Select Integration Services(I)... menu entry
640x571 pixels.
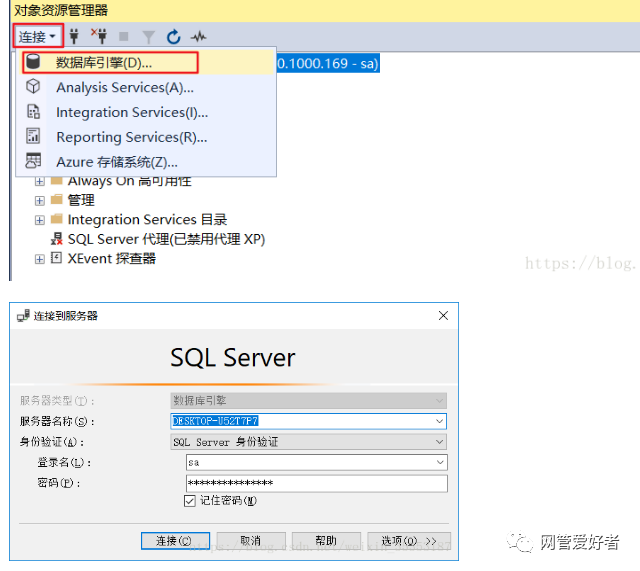tap(146, 112)
